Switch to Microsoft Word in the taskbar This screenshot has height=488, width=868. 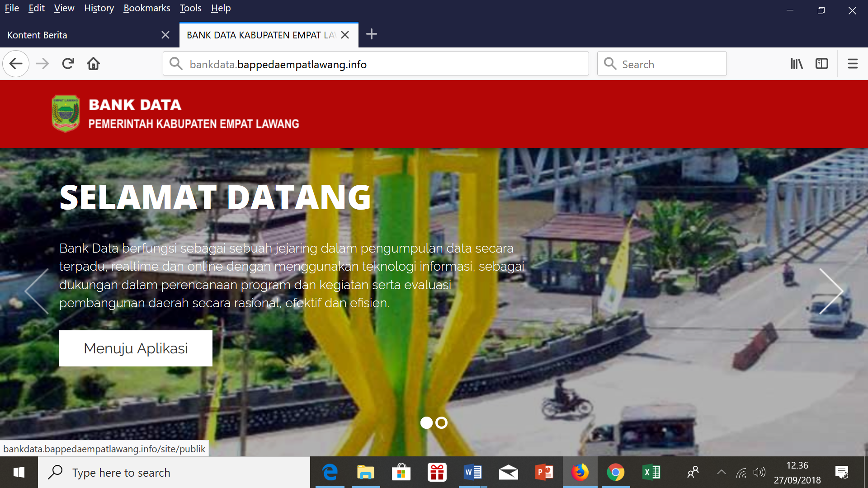[473, 473]
